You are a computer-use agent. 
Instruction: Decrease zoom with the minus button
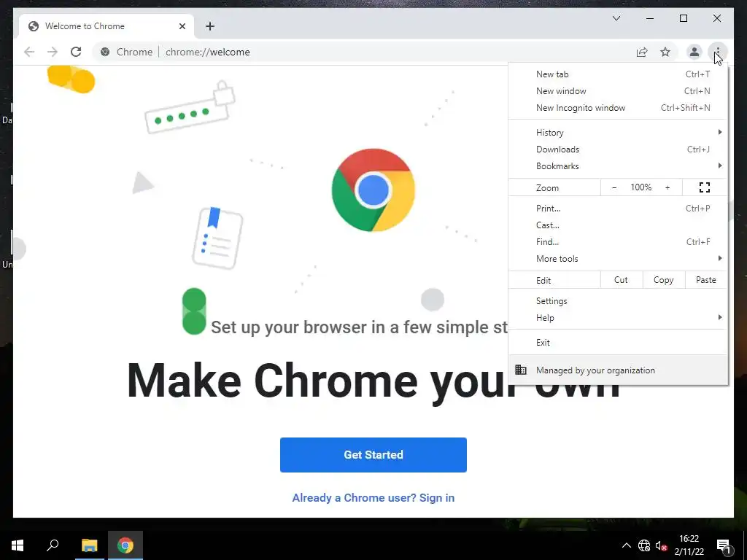614,187
